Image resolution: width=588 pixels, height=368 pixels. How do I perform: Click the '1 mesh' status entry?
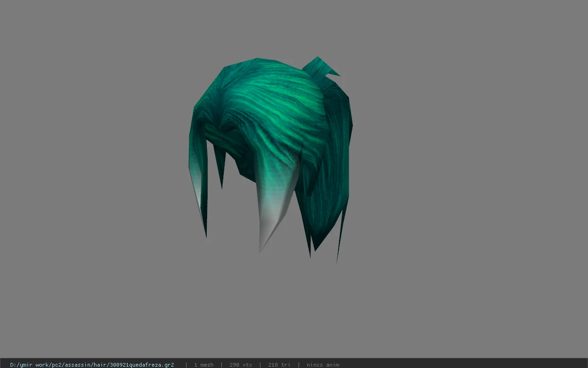tap(204, 365)
